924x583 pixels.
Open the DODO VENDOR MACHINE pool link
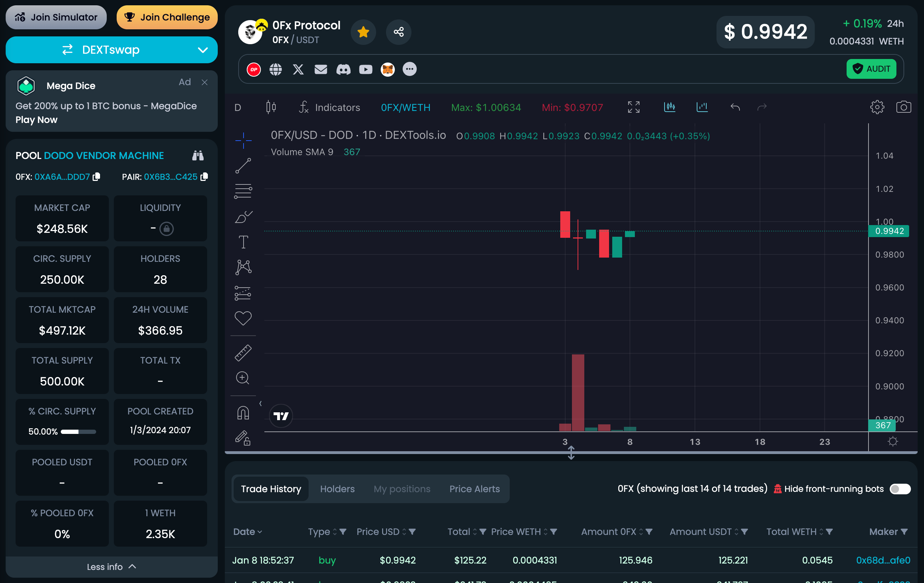(104, 156)
